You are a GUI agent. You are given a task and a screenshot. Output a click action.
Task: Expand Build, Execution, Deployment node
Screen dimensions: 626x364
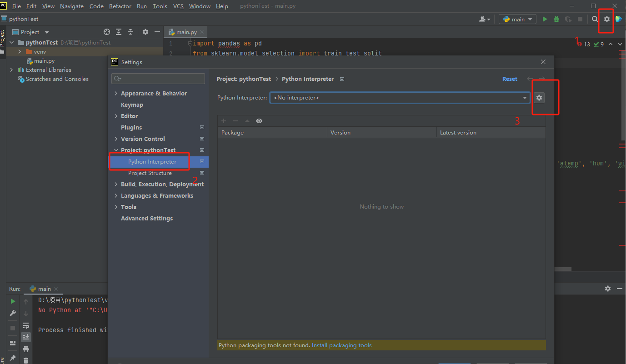pos(116,184)
